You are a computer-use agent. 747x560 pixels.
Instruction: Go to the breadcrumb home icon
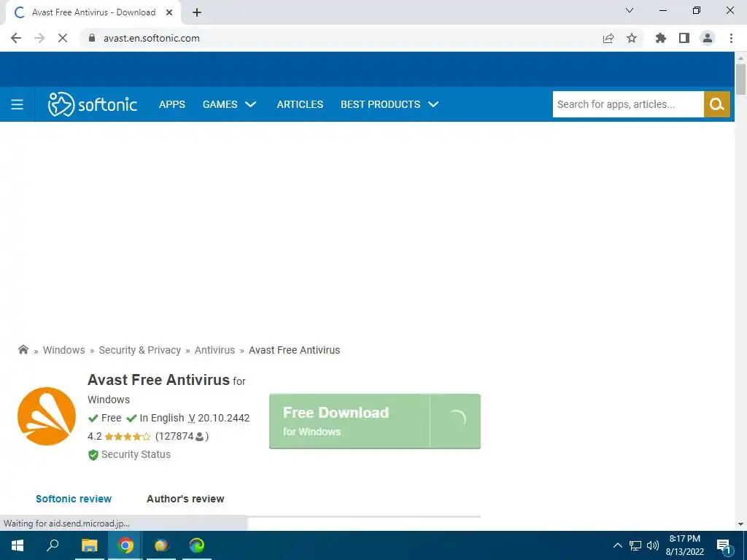23,349
